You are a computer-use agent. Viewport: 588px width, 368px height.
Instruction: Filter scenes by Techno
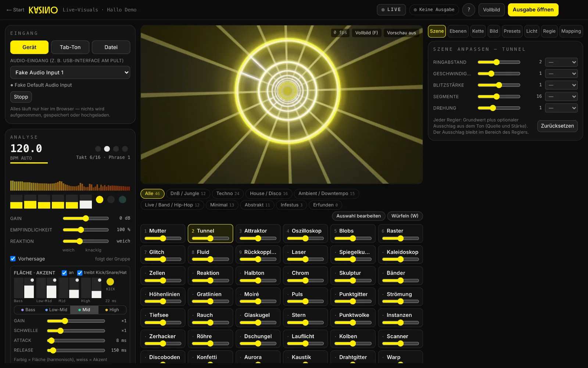(227, 194)
